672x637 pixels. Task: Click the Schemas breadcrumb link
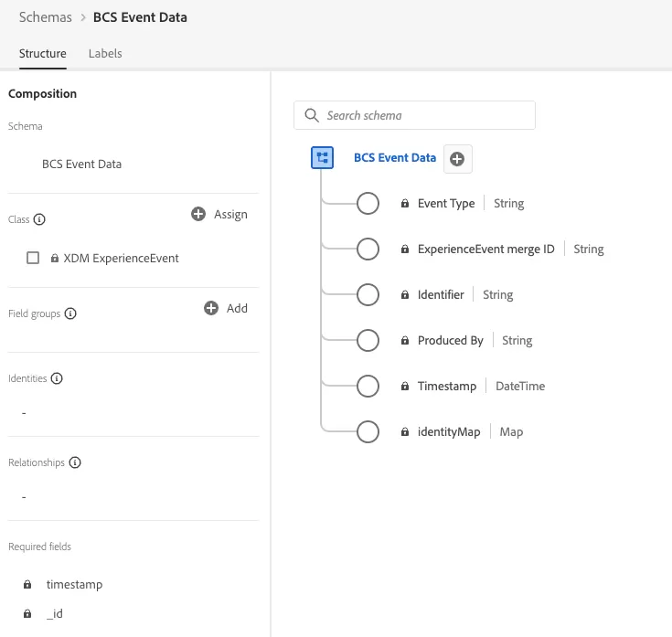click(x=46, y=17)
